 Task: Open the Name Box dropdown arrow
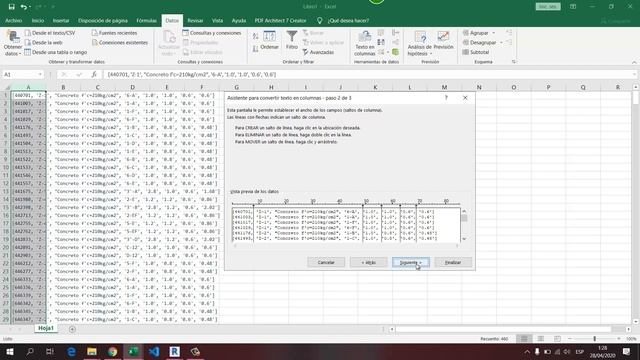(x=40, y=74)
